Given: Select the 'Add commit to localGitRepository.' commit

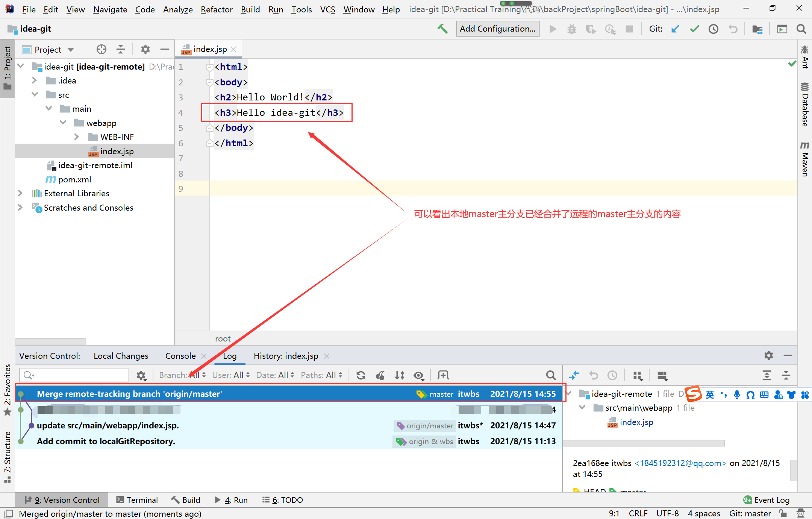Looking at the screenshot, I should (x=289, y=441).
